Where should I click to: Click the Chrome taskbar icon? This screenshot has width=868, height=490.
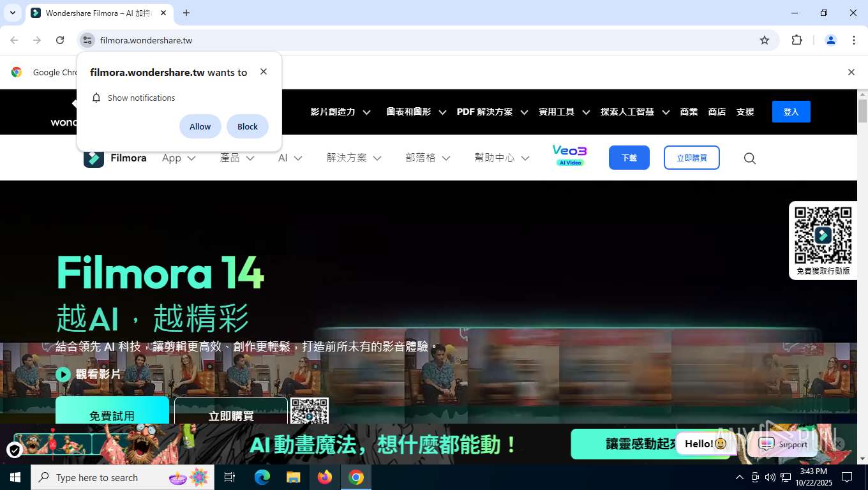356,477
